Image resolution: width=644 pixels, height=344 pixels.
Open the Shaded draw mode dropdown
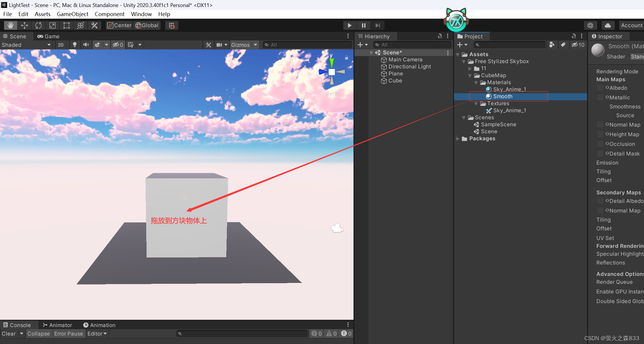[26, 45]
